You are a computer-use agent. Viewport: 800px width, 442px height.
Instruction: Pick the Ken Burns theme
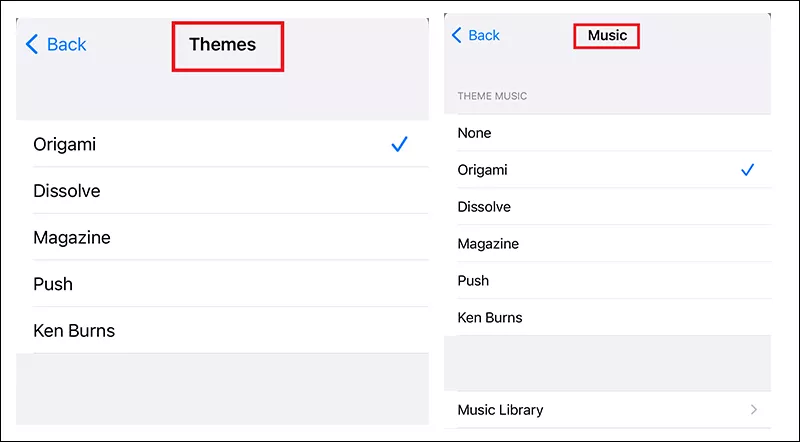coord(74,331)
